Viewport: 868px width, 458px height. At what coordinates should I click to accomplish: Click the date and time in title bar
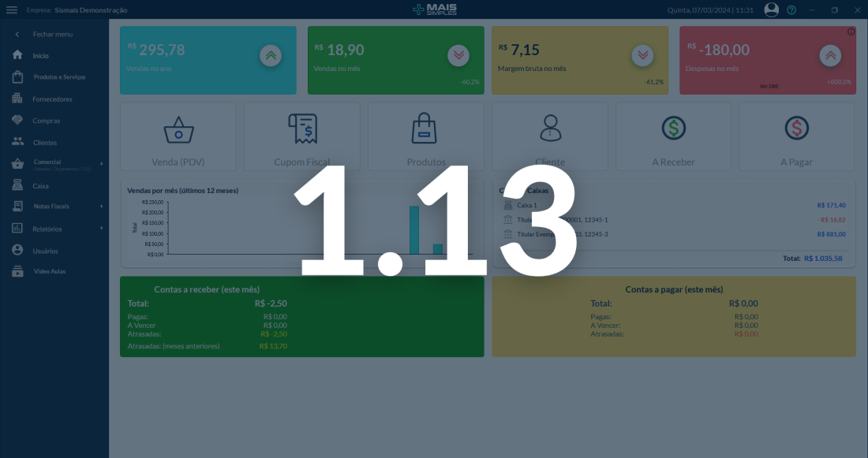click(710, 10)
